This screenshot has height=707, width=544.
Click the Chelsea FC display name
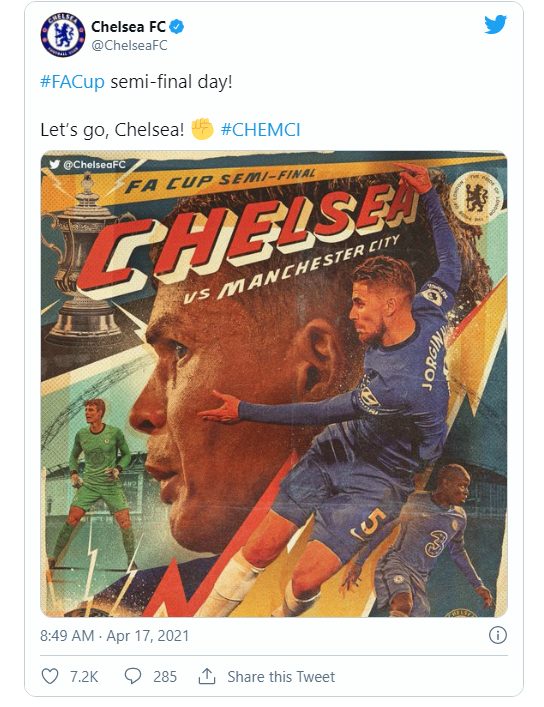point(129,27)
